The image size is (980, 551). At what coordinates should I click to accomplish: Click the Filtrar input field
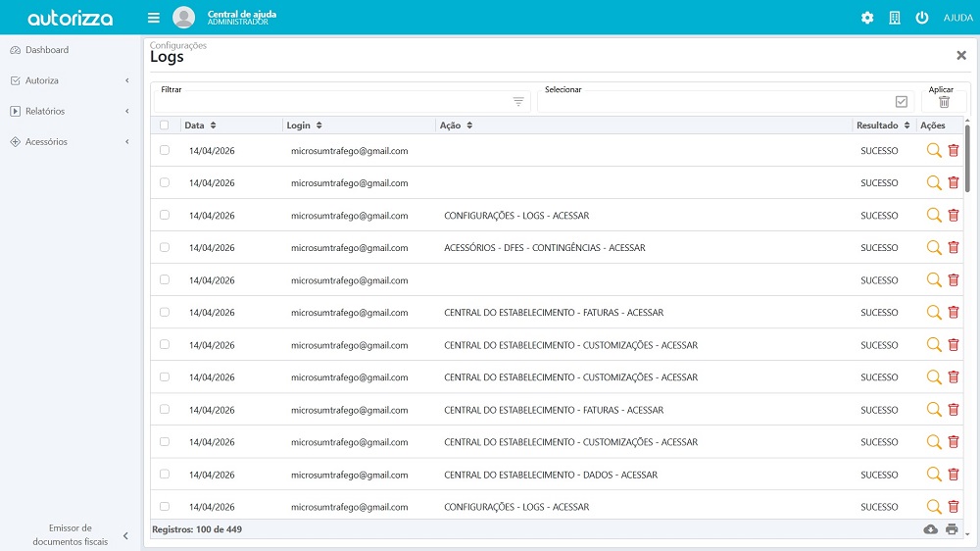coord(333,102)
